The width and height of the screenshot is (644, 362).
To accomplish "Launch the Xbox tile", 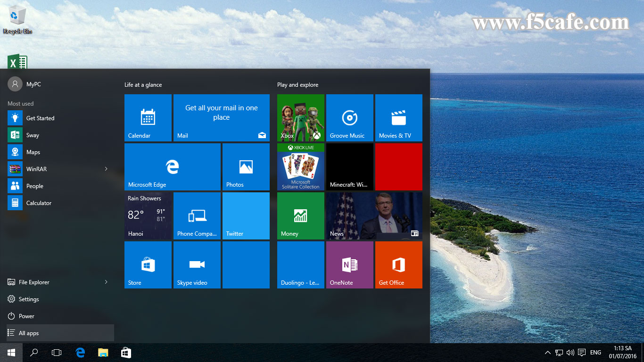I will [x=300, y=117].
